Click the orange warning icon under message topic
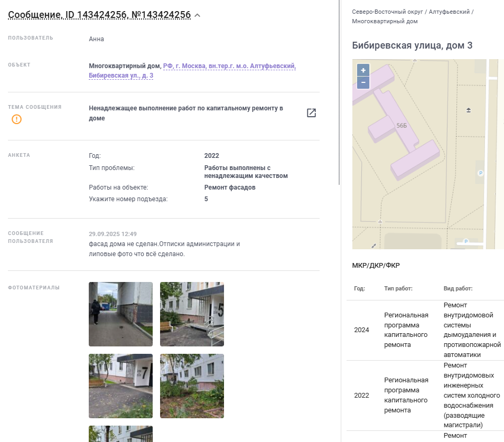Image resolution: width=504 pixels, height=442 pixels. (17, 119)
